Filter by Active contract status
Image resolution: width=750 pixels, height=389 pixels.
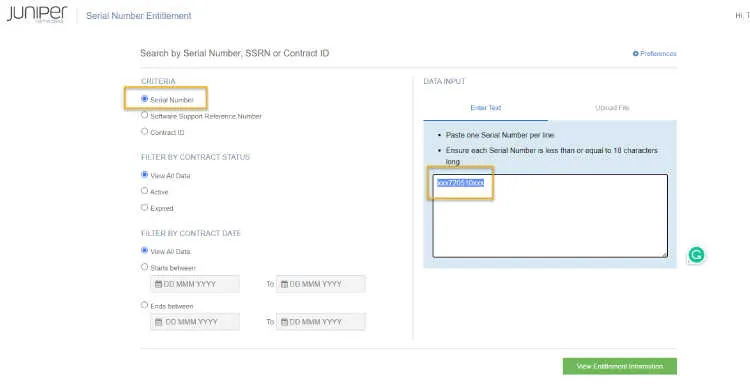[144, 191]
